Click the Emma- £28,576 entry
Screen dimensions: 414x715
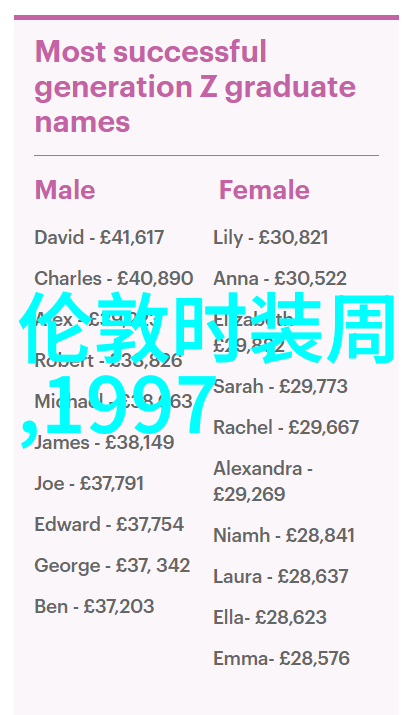[x=281, y=658]
